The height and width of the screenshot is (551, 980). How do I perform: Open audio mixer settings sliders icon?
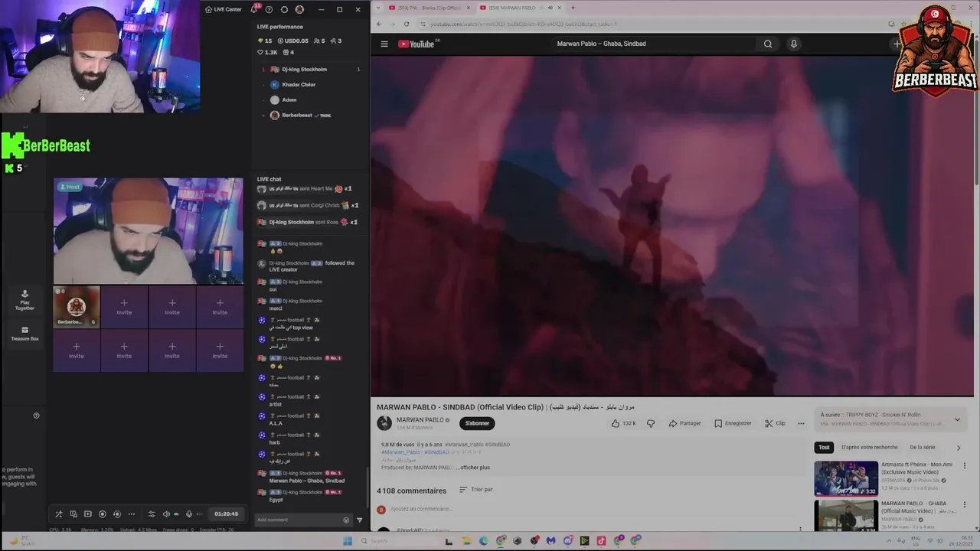click(152, 514)
